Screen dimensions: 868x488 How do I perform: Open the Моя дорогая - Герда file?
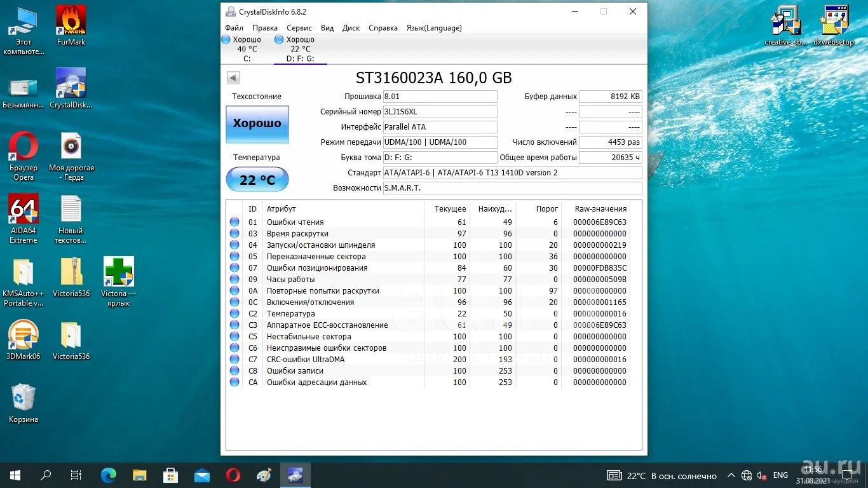(71, 156)
